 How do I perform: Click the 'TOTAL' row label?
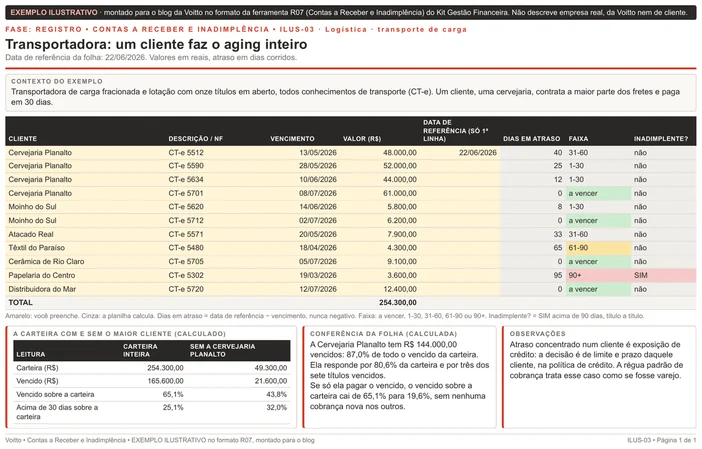(x=21, y=303)
